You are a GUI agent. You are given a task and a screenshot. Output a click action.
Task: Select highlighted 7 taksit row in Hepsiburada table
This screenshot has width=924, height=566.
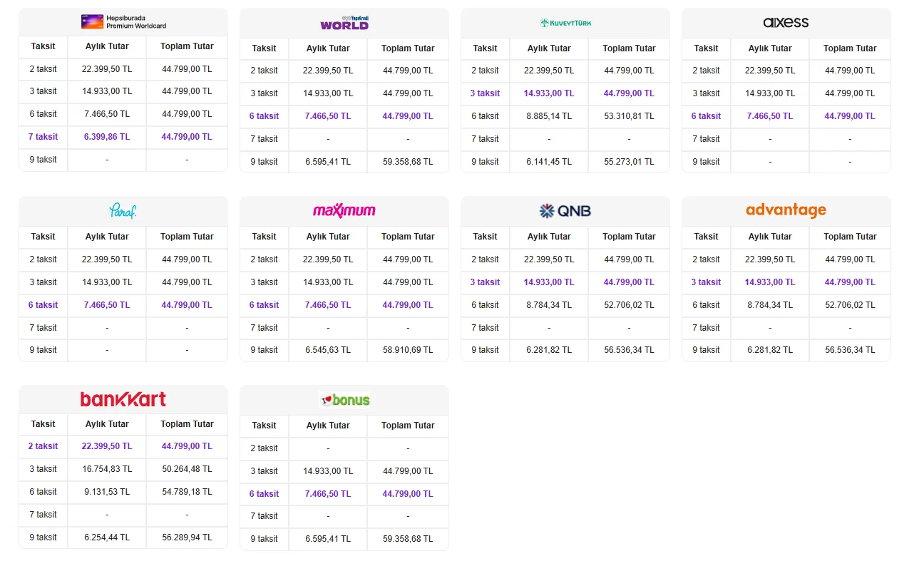[x=123, y=137]
